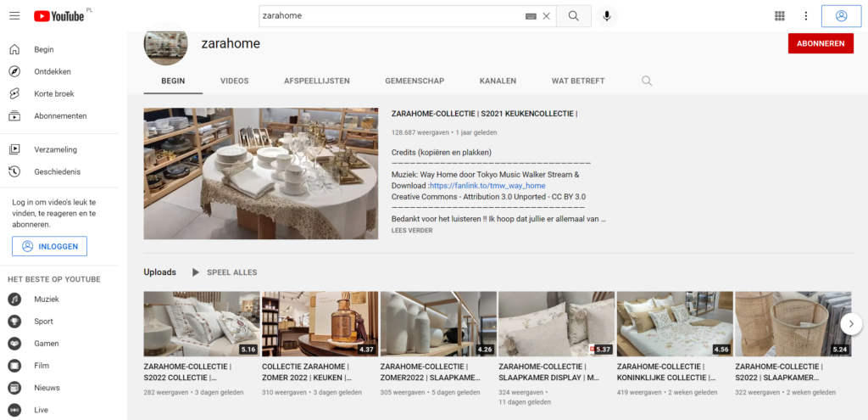Click HET BESTE OP YOUTUBE heading
Image resolution: width=868 pixels, height=420 pixels.
pyautogui.click(x=54, y=279)
